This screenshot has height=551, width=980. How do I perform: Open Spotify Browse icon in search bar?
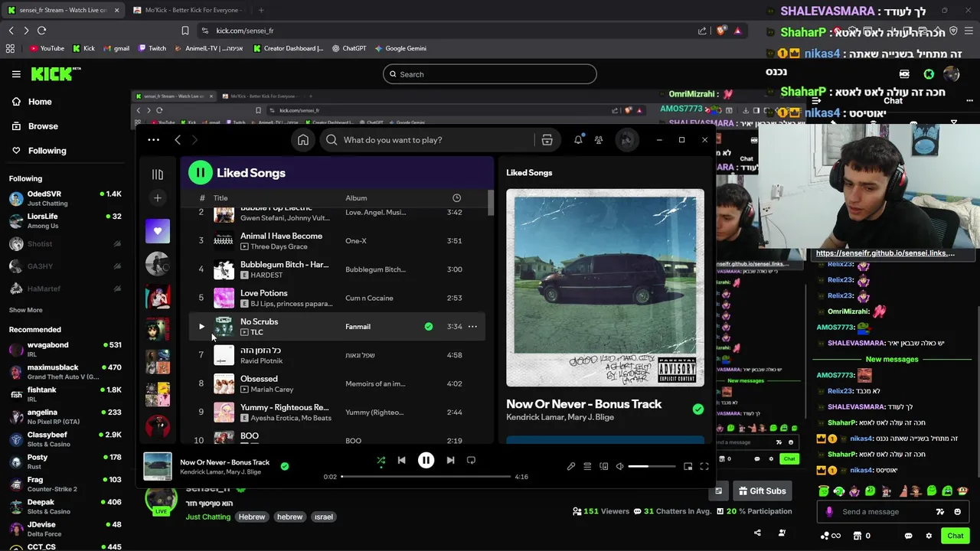point(547,140)
